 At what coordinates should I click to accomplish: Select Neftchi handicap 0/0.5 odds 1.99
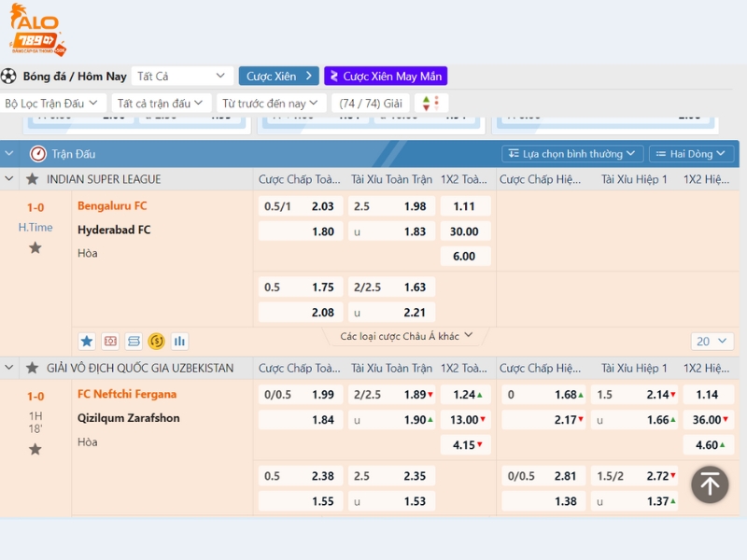point(300,394)
